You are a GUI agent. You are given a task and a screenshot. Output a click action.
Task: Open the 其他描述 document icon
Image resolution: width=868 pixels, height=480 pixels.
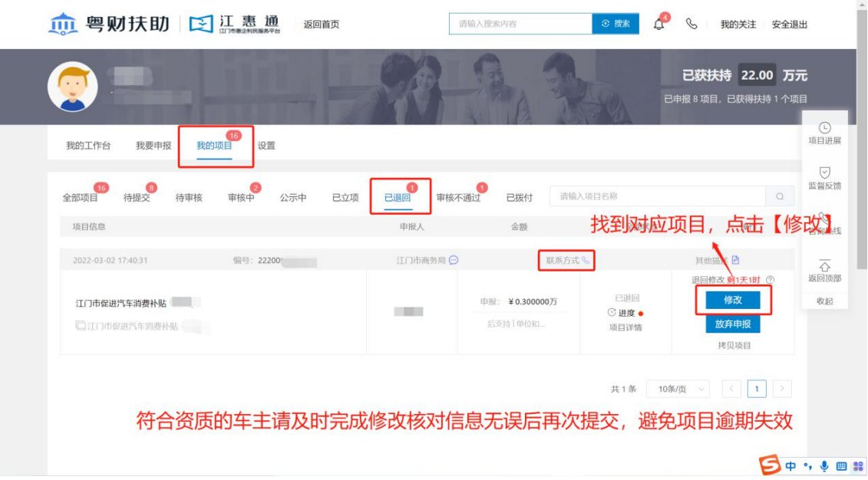[735, 260]
